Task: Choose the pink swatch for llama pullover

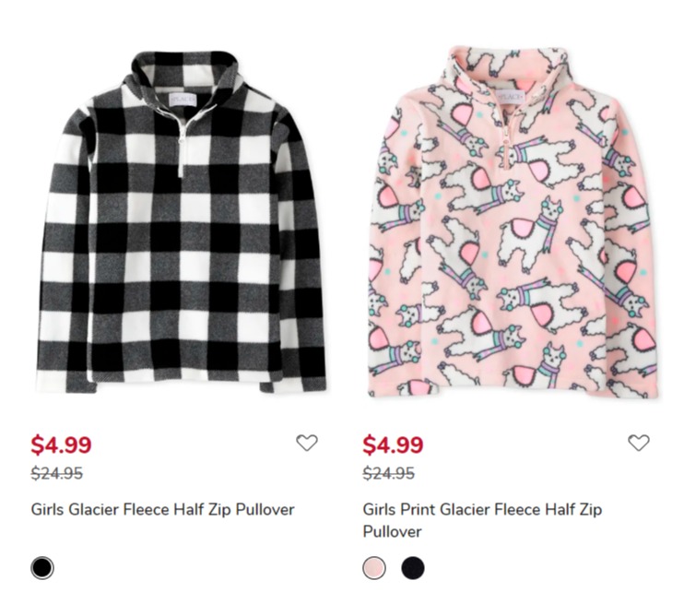Action: coord(374,568)
